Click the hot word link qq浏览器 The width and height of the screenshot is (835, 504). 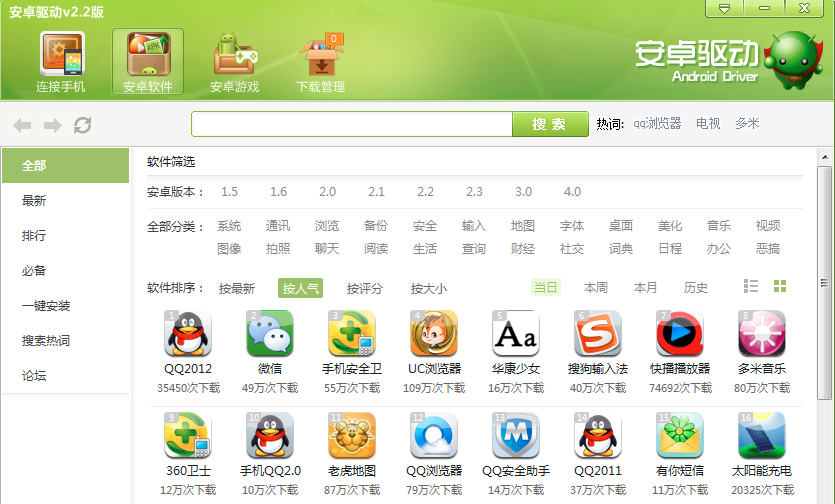pos(657,124)
